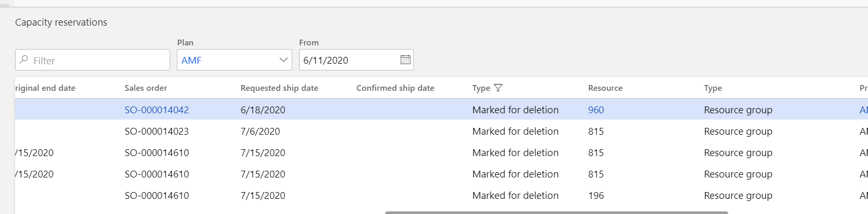This screenshot has width=868, height=214.
Task: Click Marked for deletion in first row
Action: click(x=515, y=110)
